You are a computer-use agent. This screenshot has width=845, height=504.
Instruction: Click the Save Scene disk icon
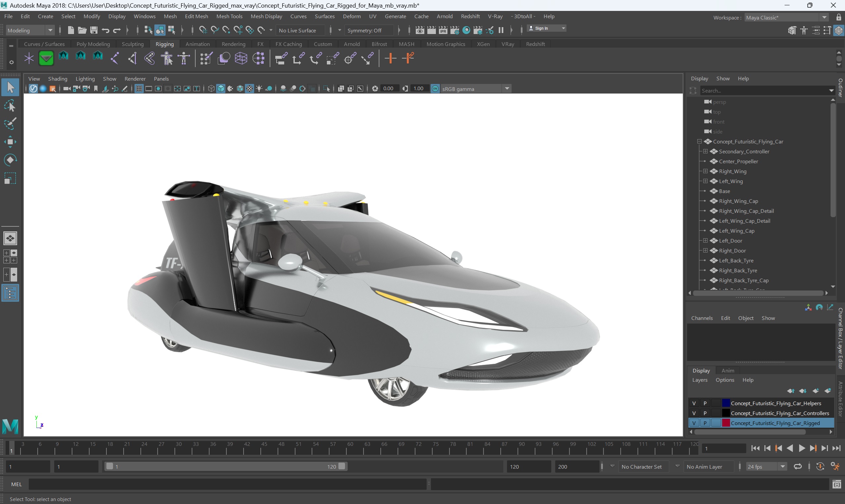(x=94, y=30)
